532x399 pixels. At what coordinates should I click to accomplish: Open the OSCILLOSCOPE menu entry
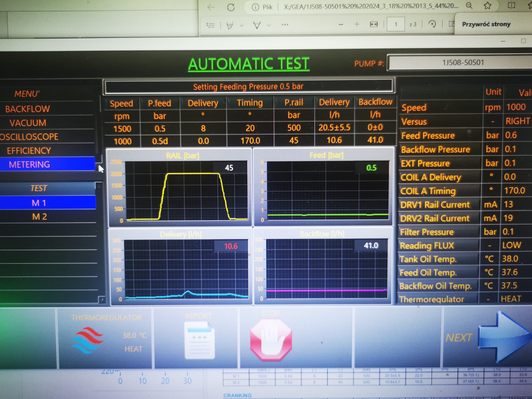[29, 137]
